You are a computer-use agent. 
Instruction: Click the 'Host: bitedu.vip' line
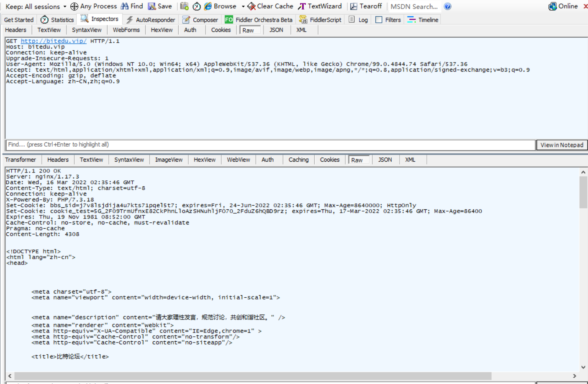[x=36, y=47]
